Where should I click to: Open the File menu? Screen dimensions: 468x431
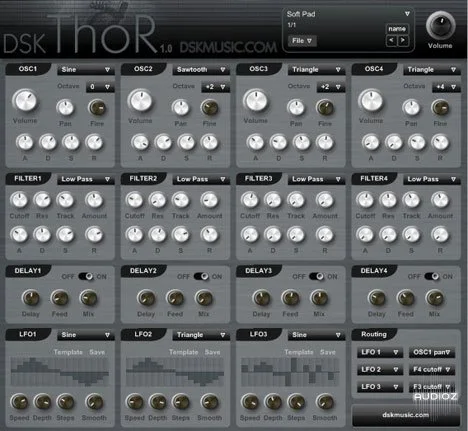pos(302,41)
